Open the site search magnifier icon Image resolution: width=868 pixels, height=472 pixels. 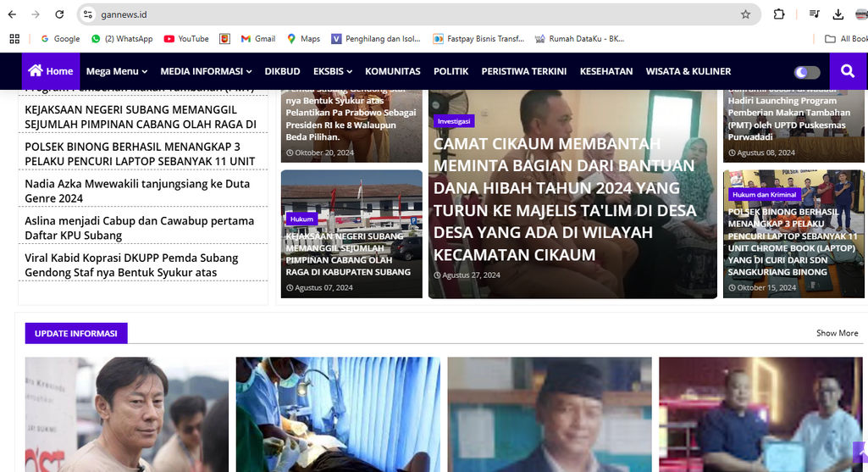coord(848,71)
